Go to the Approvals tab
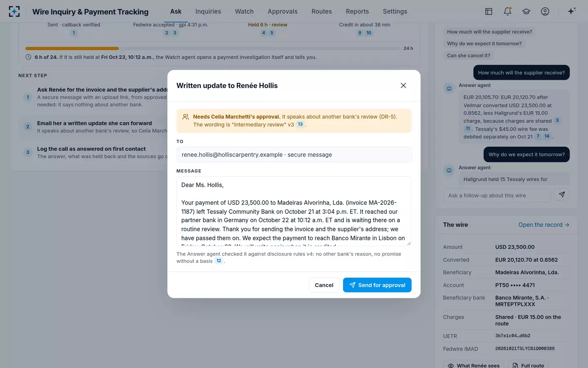 [x=283, y=11]
